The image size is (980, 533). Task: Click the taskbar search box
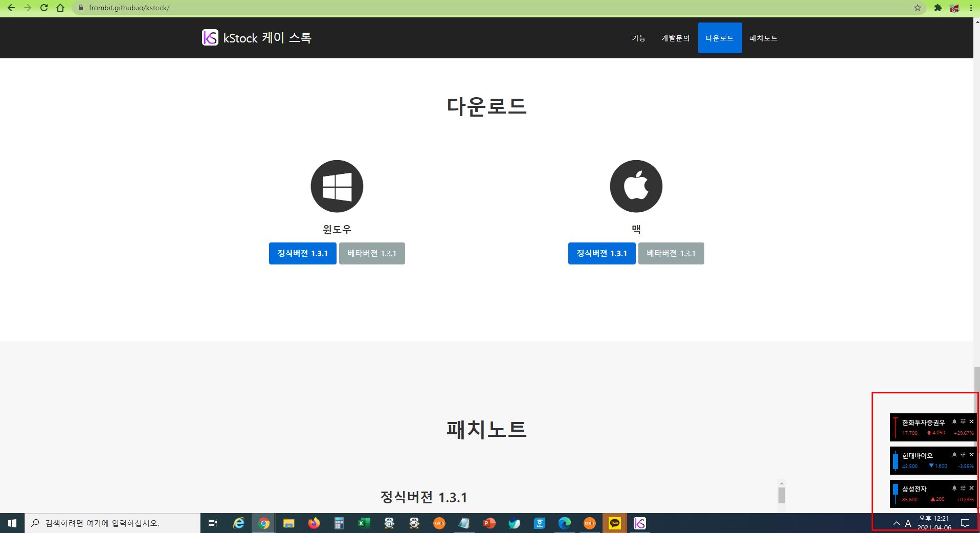point(113,523)
